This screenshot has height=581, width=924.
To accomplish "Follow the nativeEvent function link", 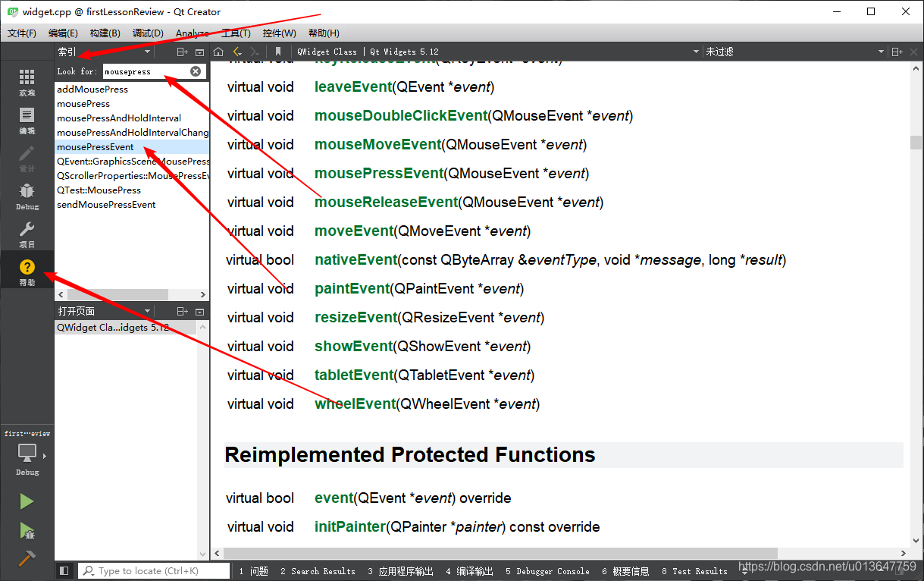I will pos(356,260).
